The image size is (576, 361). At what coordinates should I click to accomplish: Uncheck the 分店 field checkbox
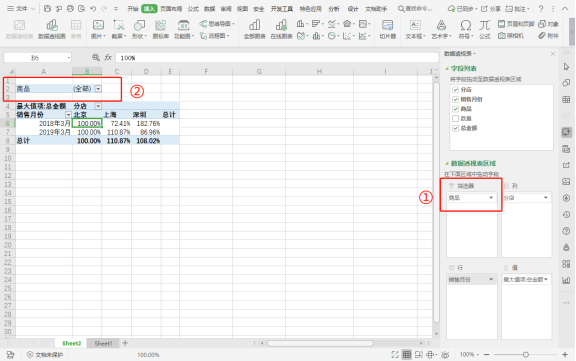point(456,90)
